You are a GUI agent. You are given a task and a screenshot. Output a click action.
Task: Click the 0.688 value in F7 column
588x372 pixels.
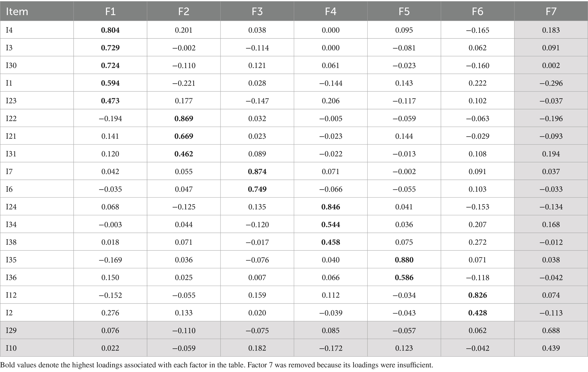point(551,330)
